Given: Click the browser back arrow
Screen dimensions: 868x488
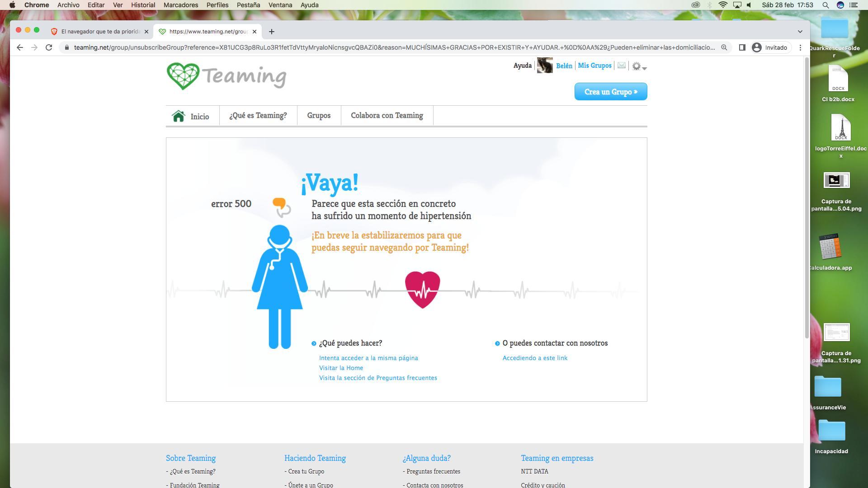Looking at the screenshot, I should [20, 47].
